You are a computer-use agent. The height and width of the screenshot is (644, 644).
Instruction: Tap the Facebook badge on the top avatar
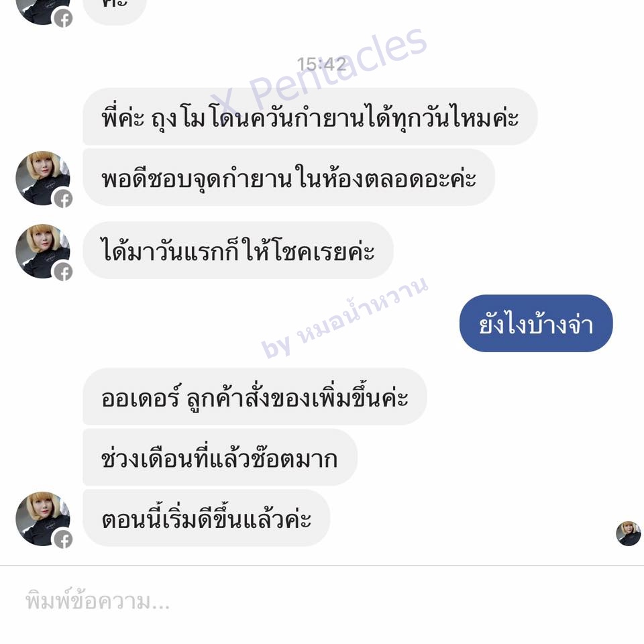pyautogui.click(x=63, y=18)
